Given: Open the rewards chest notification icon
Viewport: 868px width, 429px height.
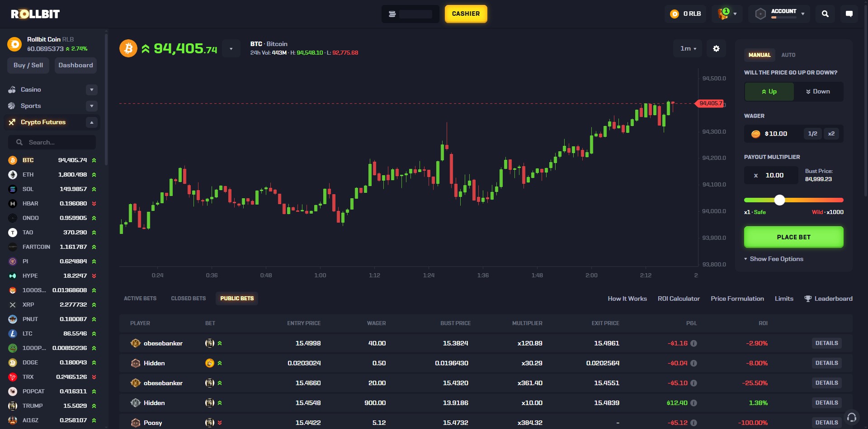Looking at the screenshot, I should 723,14.
